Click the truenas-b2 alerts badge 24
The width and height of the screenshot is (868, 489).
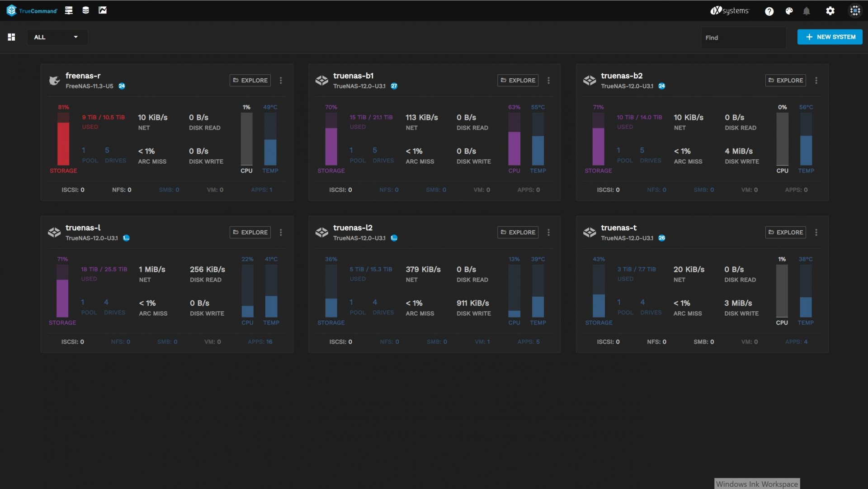(662, 86)
